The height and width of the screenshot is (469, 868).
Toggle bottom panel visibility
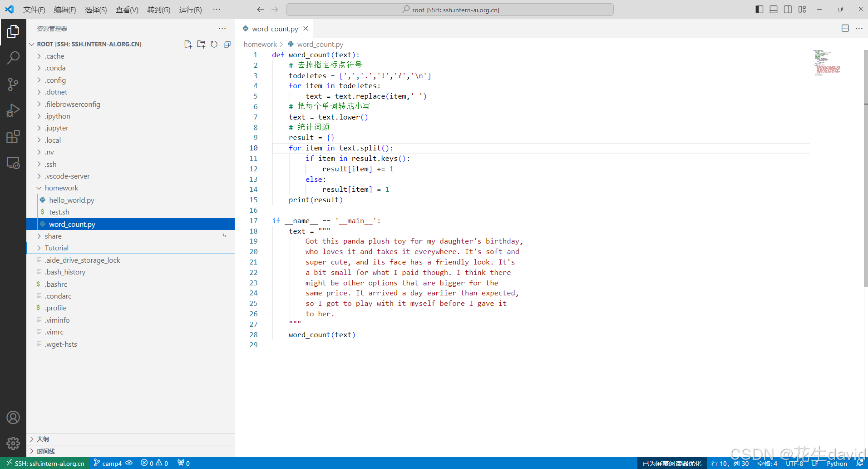(774, 10)
